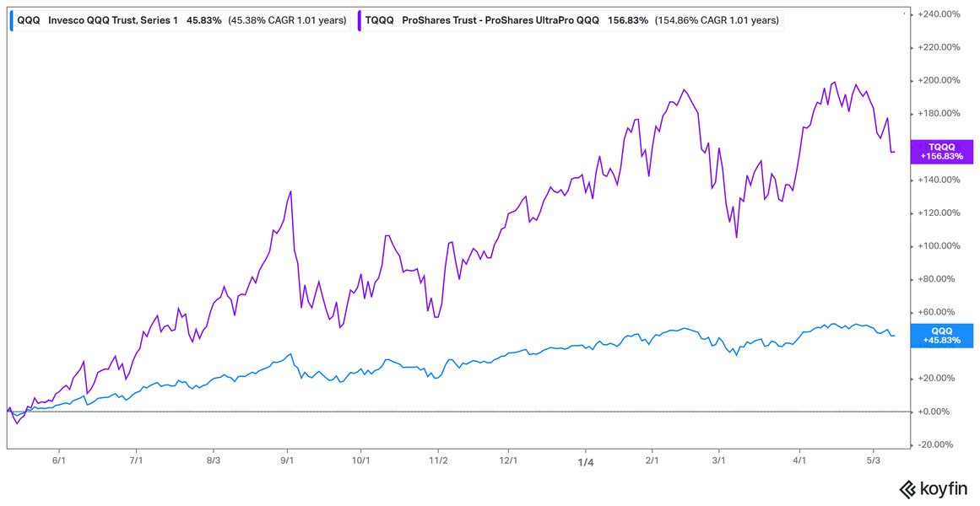This screenshot has height=506, width=980.
Task: Click the 7/1 date label
Action: click(137, 460)
